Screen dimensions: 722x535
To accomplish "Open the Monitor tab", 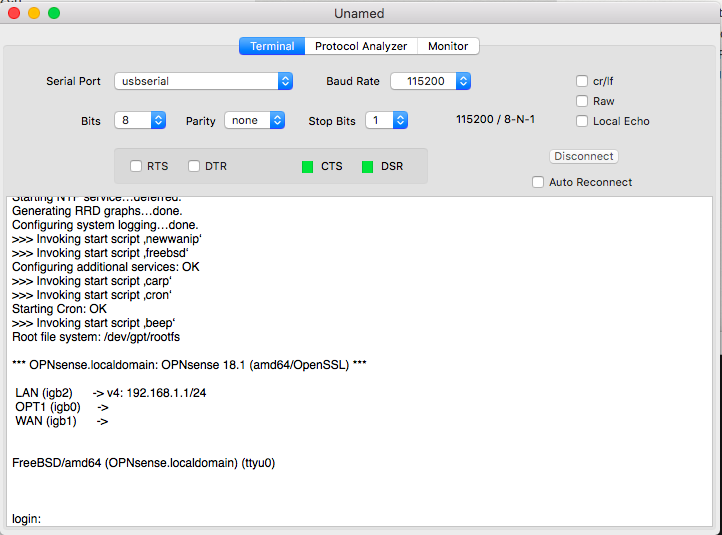I will (x=448, y=46).
